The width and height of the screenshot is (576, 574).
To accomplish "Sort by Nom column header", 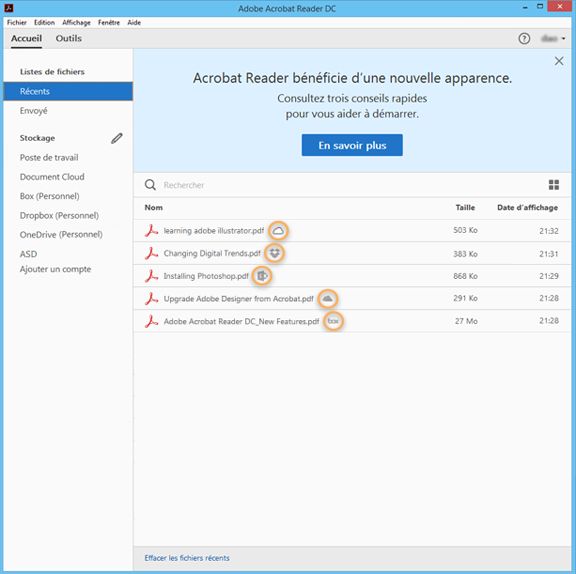I will (x=154, y=207).
